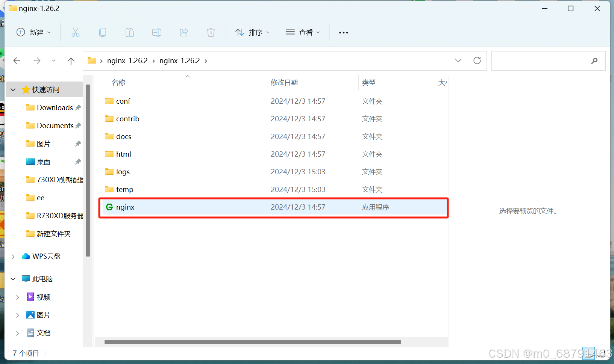Click logs modified date 2024/12/3 15:03
Viewport: 614px width, 364px height.
tap(298, 172)
